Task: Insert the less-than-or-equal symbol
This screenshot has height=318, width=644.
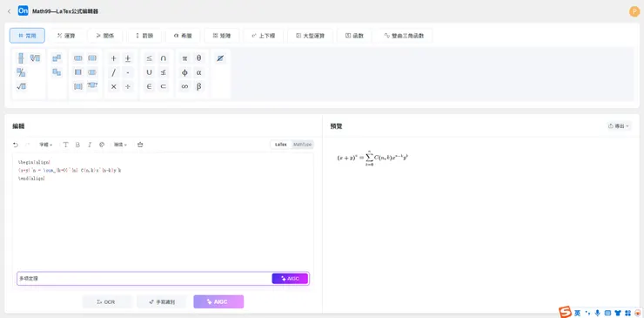Action: pyautogui.click(x=149, y=58)
